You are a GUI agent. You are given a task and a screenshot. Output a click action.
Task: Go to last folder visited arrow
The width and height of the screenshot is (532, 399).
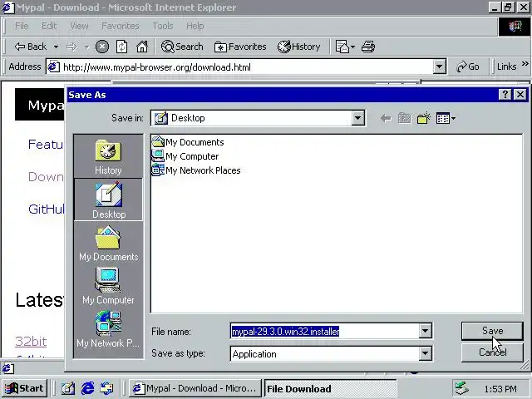click(x=386, y=118)
